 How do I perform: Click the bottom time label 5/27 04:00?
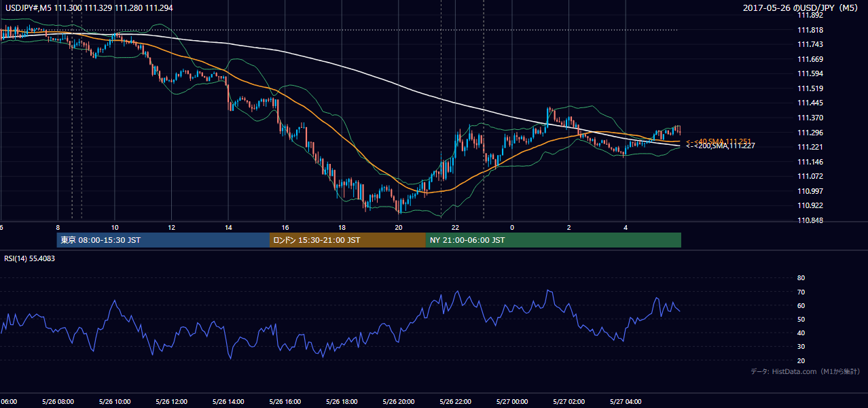(x=626, y=402)
